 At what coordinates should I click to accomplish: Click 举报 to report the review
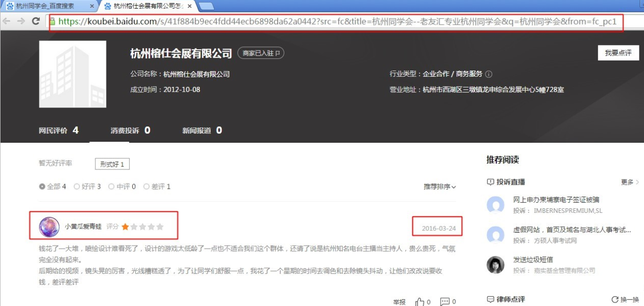400,302
